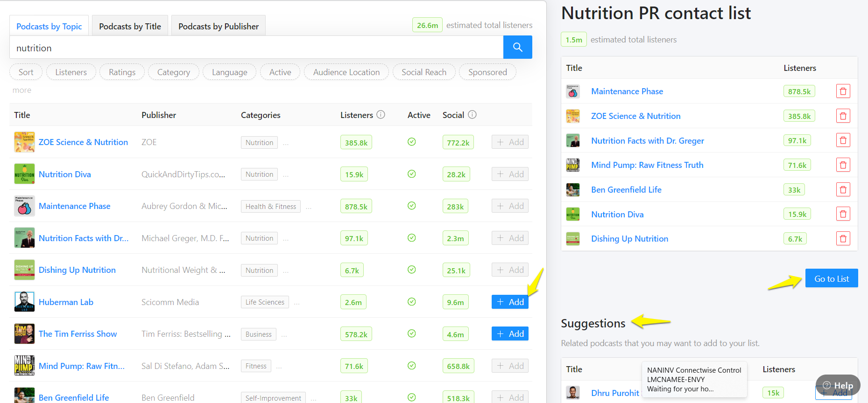Screen dimensions: 868x403
Task: Click the active check icon for The Tim Ferriss Show
Action: pyautogui.click(x=411, y=334)
